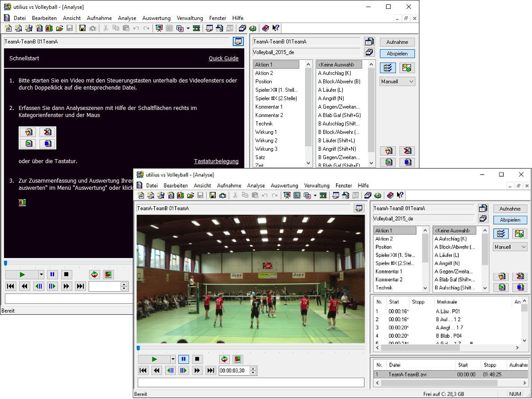Screen dimensions: 532x399
Task: Click the save disk icon in front toolbar
Action: click(213, 196)
